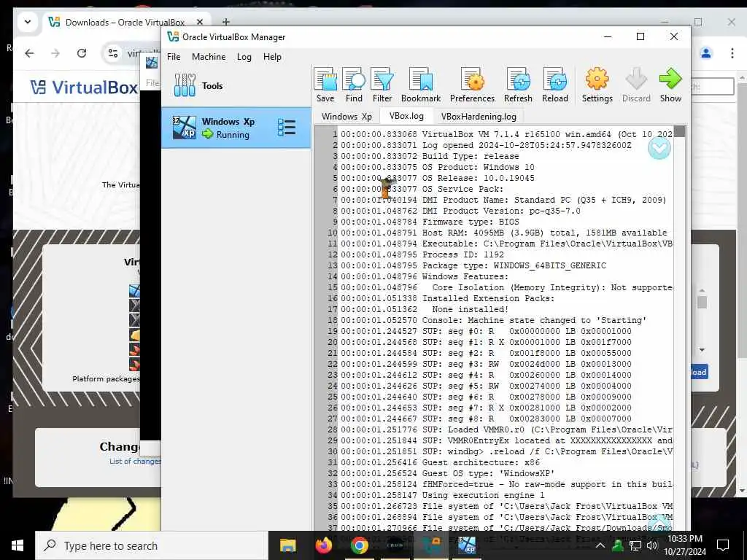Open the notifications center icon
Viewport: 747px width, 560px height.
coord(723,545)
